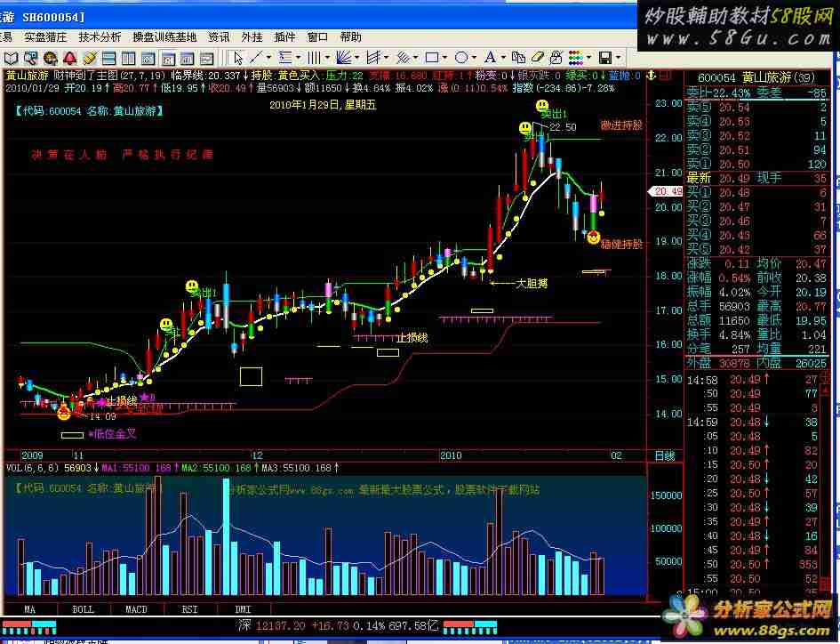840x644 pixels.
Task: Open the 实盘猎庄 menu
Action: [45, 37]
